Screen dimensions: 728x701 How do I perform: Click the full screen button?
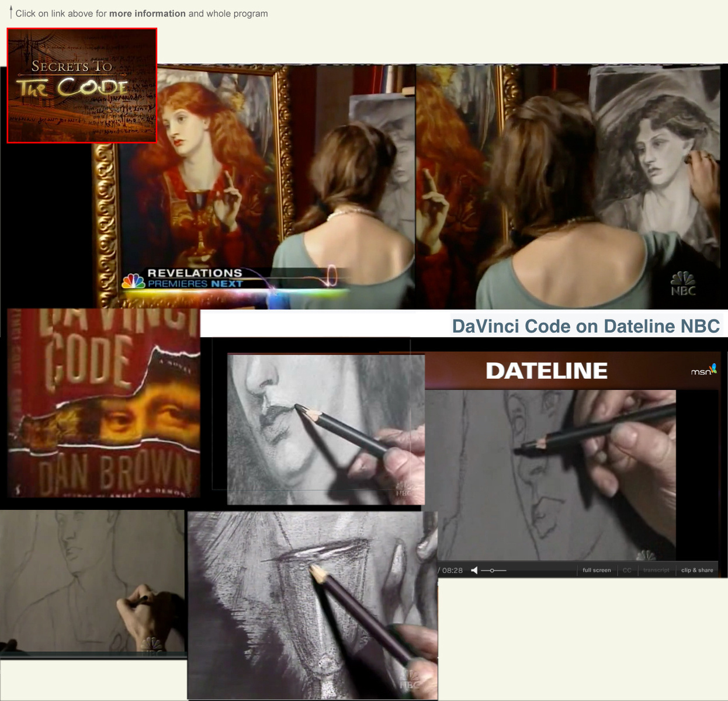(597, 570)
